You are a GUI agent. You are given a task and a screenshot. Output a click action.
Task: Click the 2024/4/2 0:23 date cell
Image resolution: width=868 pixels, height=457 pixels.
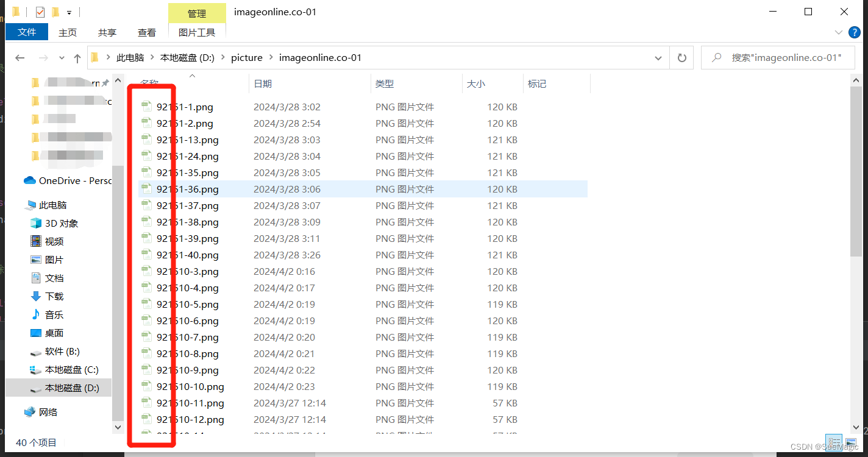[x=284, y=387]
